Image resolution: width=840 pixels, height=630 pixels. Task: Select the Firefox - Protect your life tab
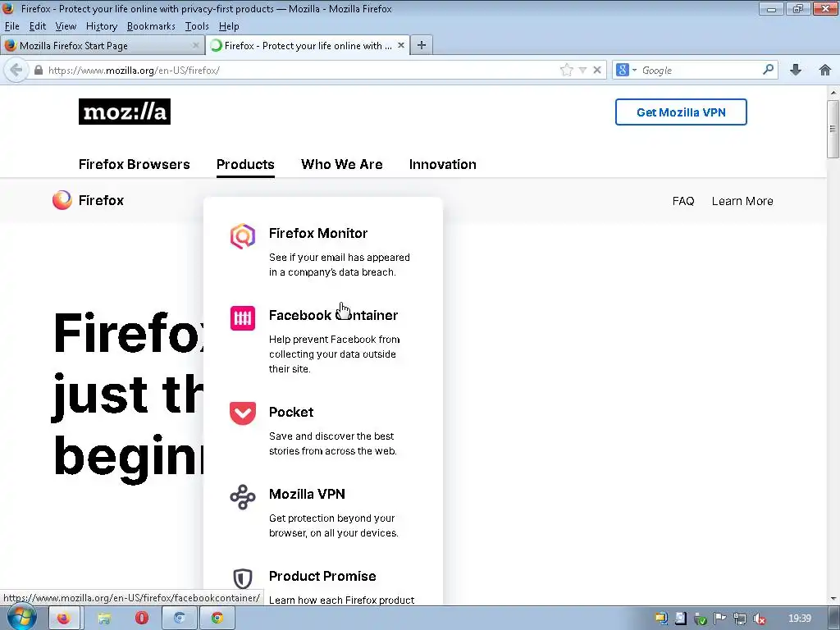[x=308, y=46]
